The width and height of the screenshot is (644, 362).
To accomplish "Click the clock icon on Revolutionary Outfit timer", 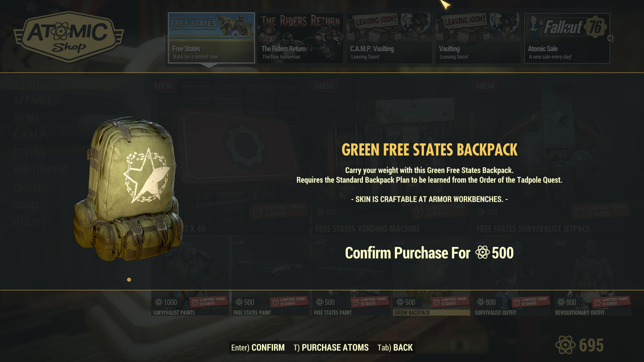I will pos(597,303).
